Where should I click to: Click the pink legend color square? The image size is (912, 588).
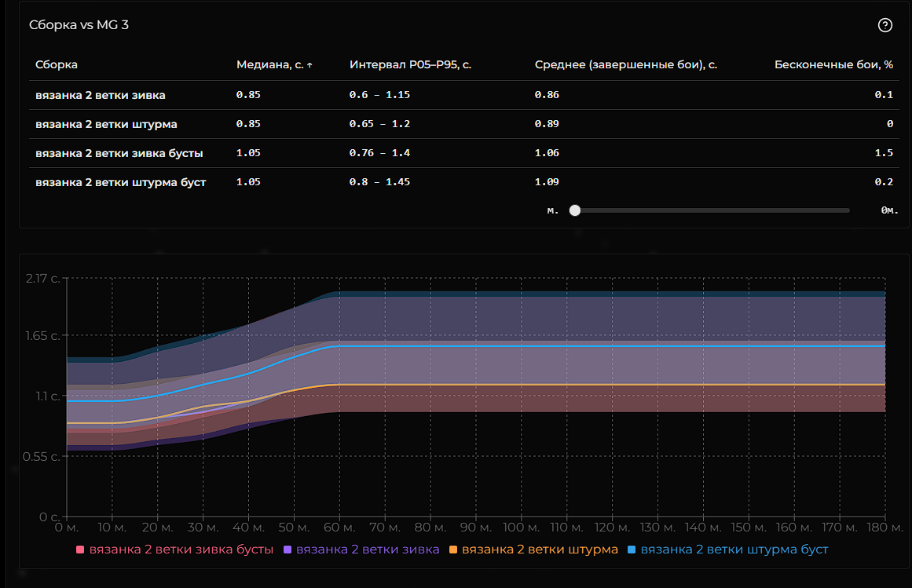80,550
